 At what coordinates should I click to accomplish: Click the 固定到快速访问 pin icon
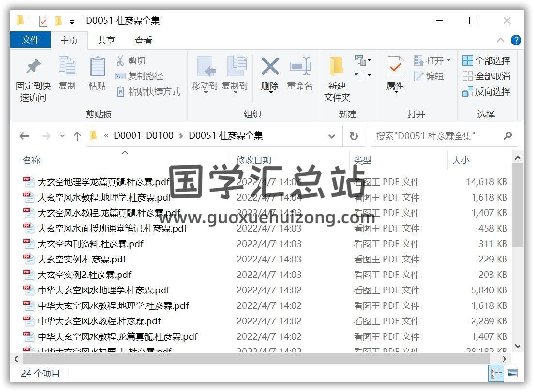33,67
